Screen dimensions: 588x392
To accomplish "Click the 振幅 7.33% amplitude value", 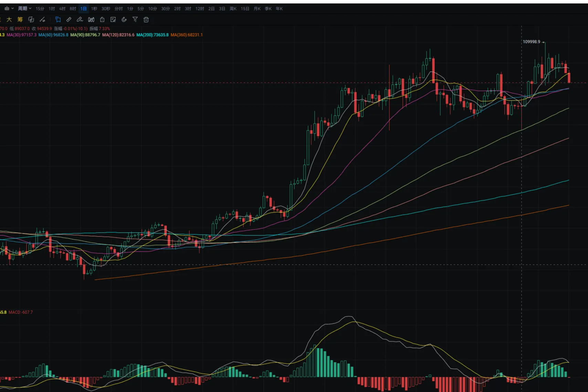I will (x=100, y=29).
